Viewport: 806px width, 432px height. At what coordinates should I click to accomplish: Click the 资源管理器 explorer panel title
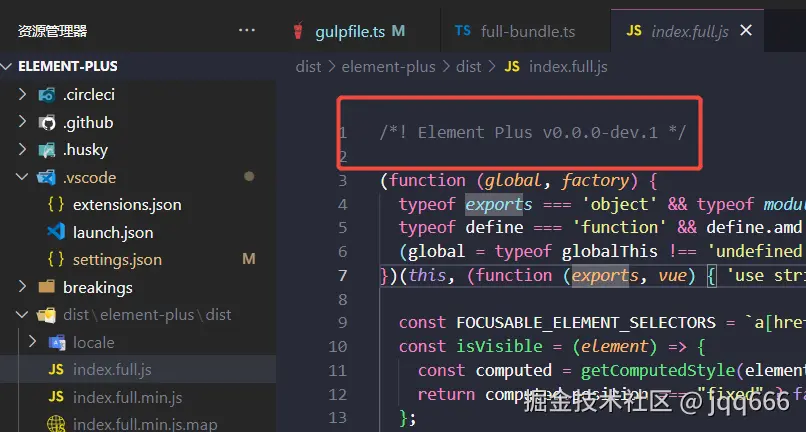52,31
